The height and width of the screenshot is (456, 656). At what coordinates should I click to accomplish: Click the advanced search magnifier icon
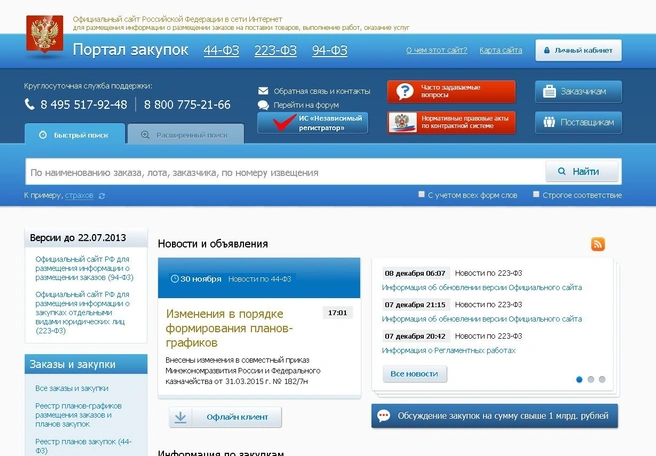145,135
